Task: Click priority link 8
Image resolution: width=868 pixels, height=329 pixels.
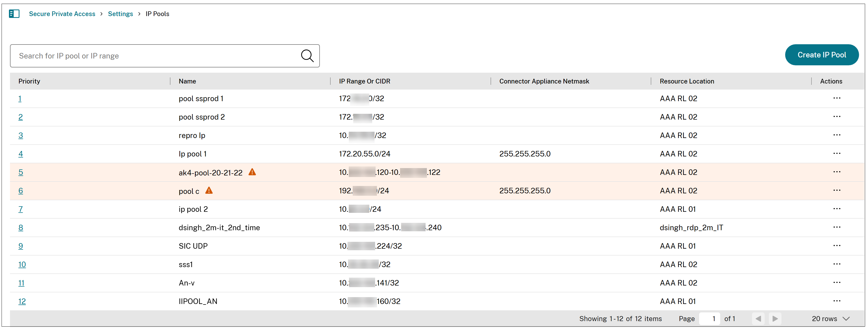Action: pyautogui.click(x=21, y=227)
